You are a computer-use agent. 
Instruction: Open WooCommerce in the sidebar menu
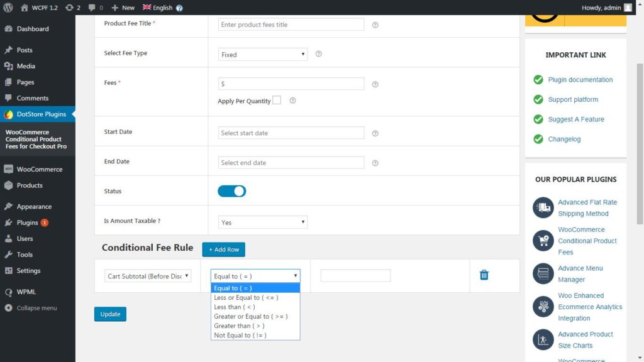tap(39, 169)
